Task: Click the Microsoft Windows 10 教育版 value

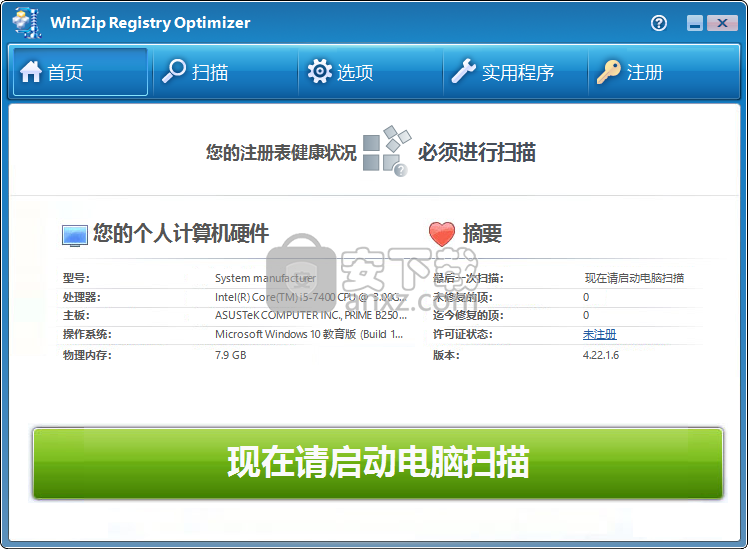Action: pos(309,334)
